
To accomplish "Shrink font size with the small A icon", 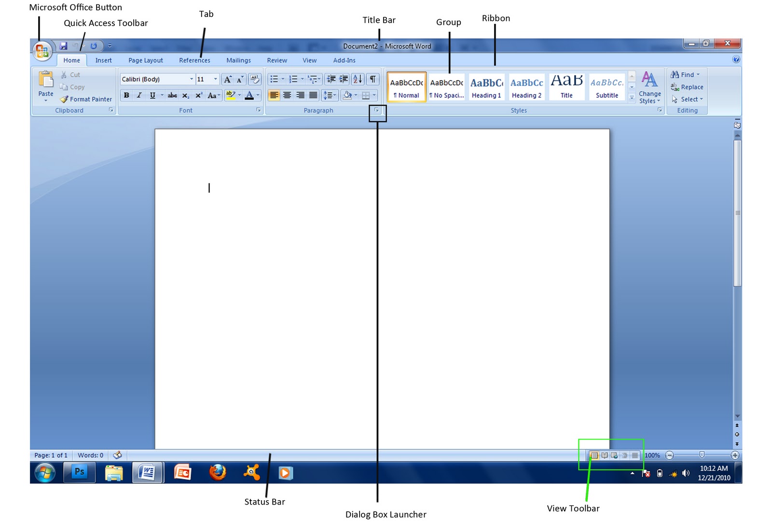I will 240,79.
